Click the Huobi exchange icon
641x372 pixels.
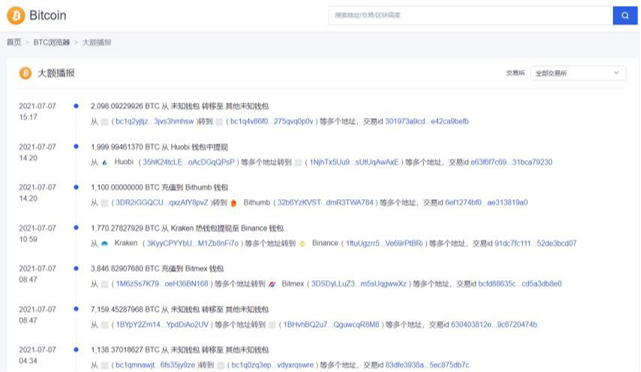pyautogui.click(x=105, y=162)
